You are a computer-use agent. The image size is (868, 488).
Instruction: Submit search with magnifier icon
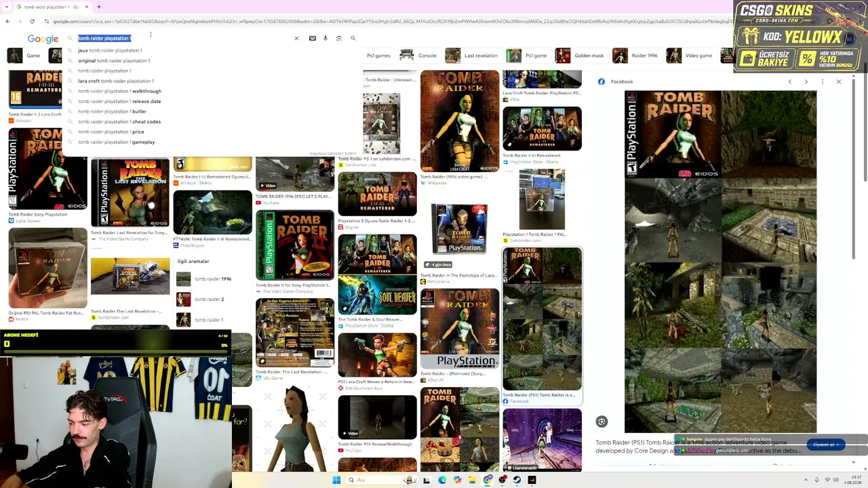tap(353, 38)
